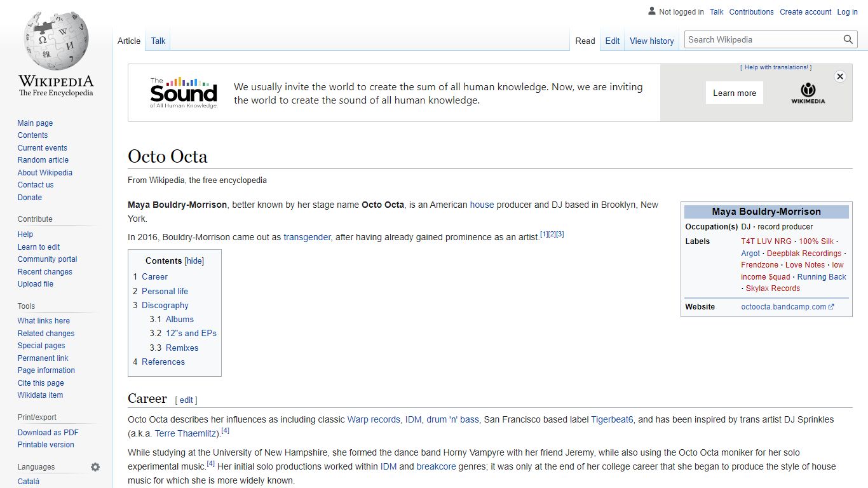This screenshot has height=488, width=868.
Task: Open the breakcore genre link
Action: click(436, 466)
